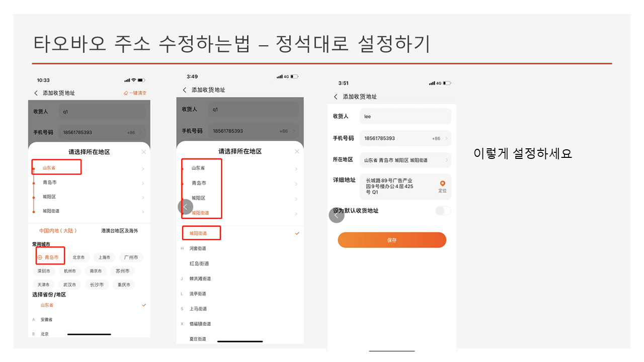Close region picker on the 10:33 screen
The image size is (644, 362).
[144, 152]
